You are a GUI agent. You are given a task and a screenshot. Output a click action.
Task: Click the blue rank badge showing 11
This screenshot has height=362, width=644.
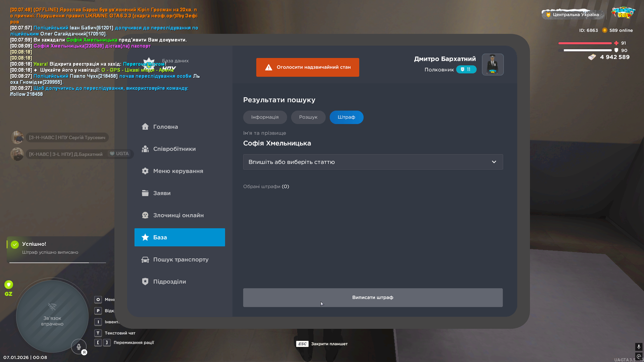tap(466, 69)
